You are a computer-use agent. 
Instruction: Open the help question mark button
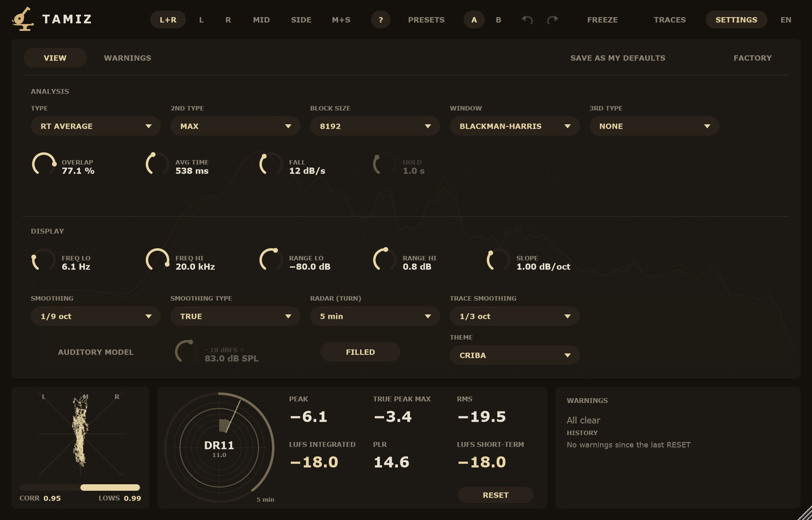point(381,19)
